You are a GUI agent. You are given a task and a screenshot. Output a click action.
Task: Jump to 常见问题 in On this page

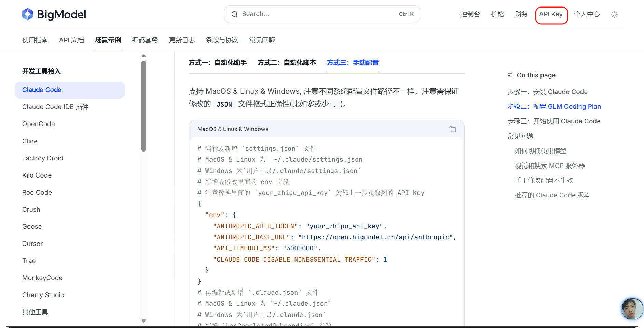click(520, 136)
